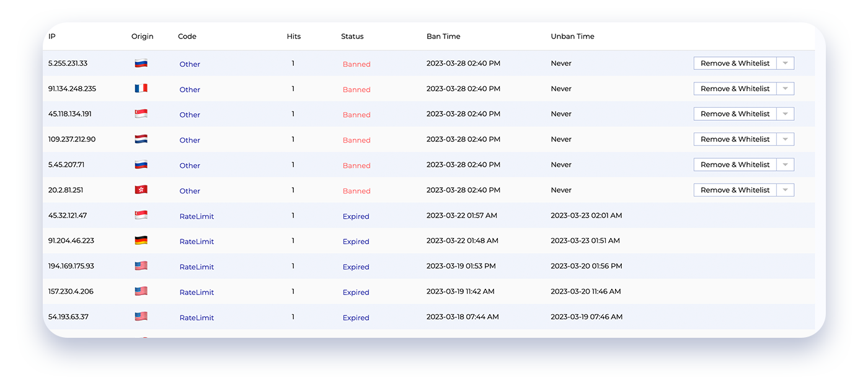
Task: Click Remove & Whitelist for 91.134.248.235
Action: [734, 88]
